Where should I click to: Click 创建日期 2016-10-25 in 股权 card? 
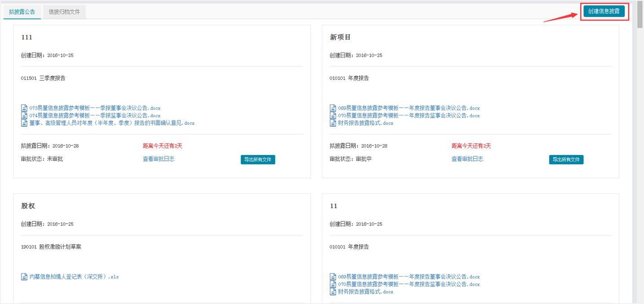[47, 224]
